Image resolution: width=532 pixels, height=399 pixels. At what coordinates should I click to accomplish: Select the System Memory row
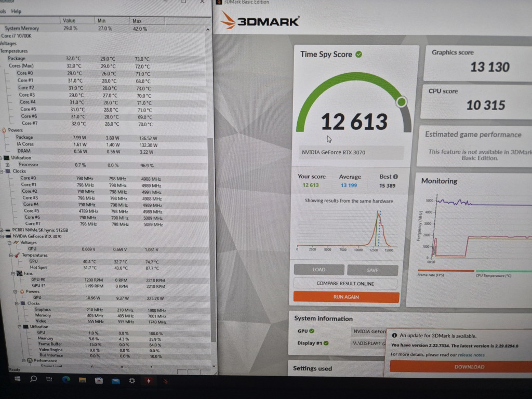coord(103,29)
